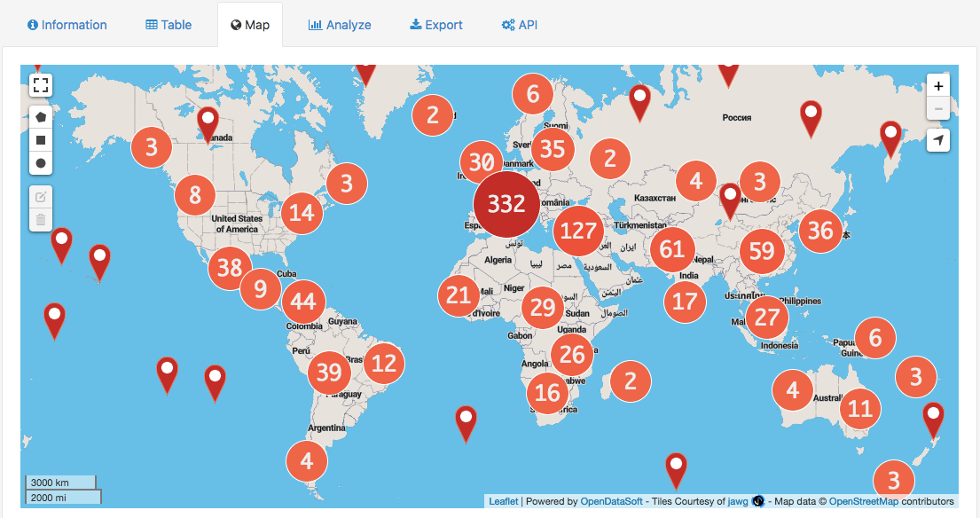This screenshot has width=980, height=518.
Task: Toggle fullscreen map view
Action: [x=41, y=85]
